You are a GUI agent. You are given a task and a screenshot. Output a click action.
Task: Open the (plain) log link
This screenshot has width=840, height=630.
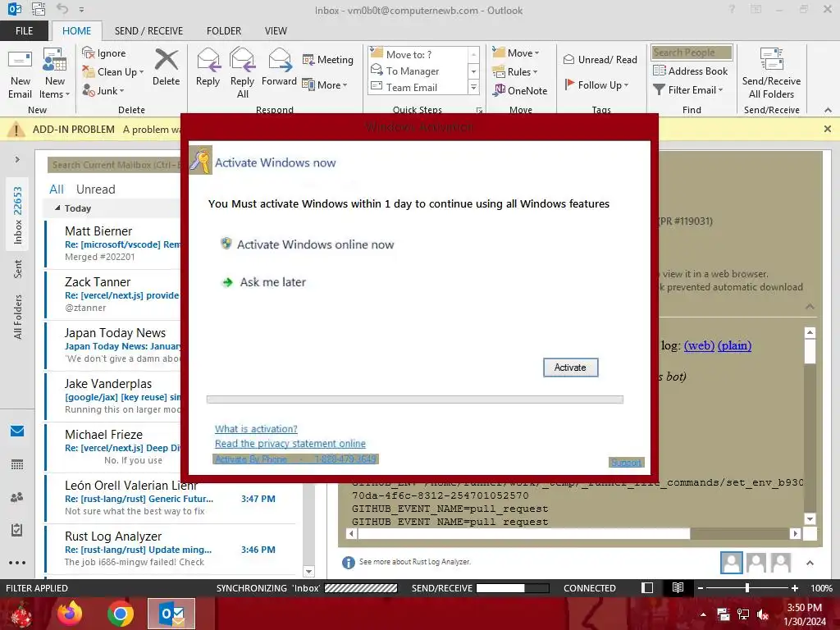[x=734, y=345]
